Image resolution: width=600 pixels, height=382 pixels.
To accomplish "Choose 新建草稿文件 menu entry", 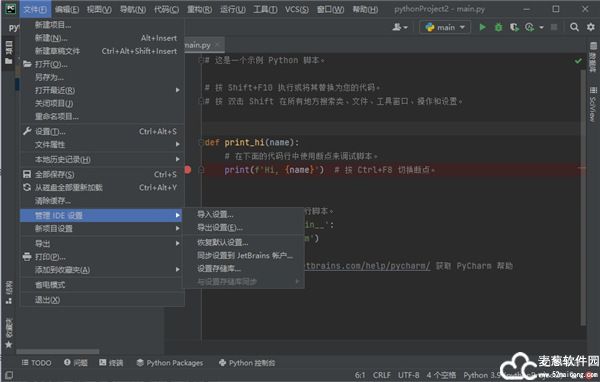I will (102, 51).
